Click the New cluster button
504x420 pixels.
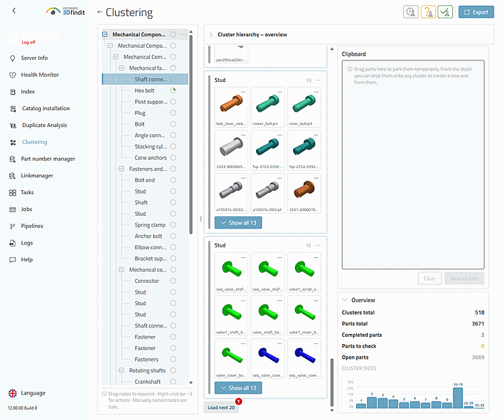click(464, 278)
